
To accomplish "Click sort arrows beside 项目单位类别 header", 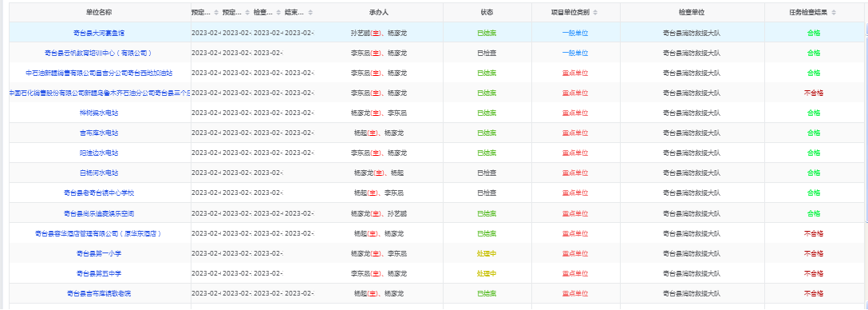I will coord(594,12).
